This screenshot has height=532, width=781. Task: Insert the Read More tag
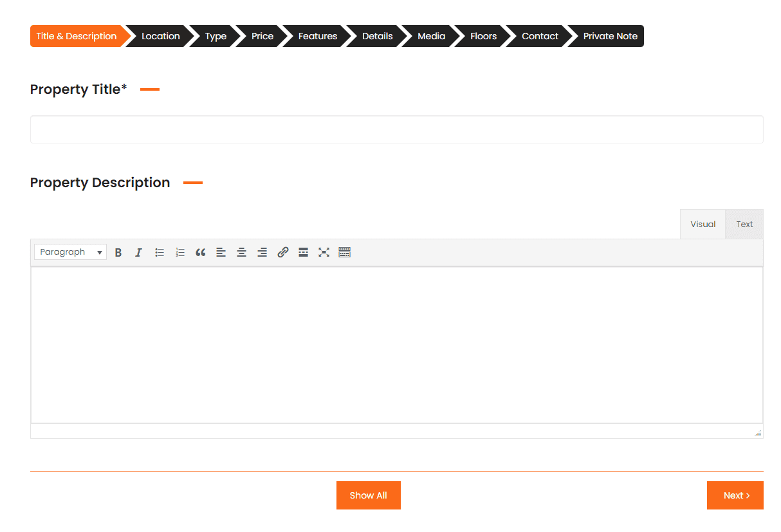coord(303,252)
